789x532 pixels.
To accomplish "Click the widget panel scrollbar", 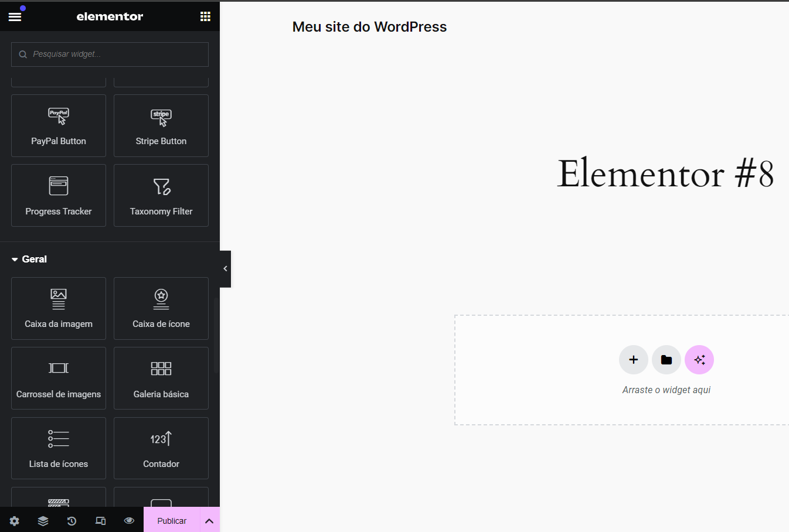I will 216,336.
